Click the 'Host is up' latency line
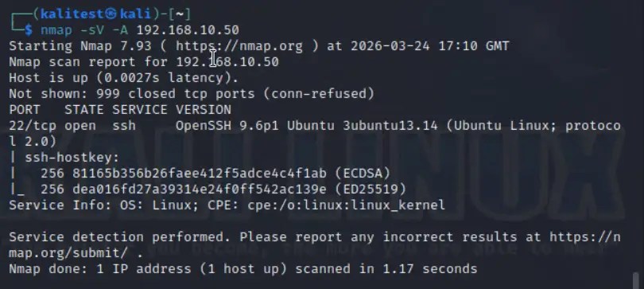Screen dimensions: 644x289 123,78
